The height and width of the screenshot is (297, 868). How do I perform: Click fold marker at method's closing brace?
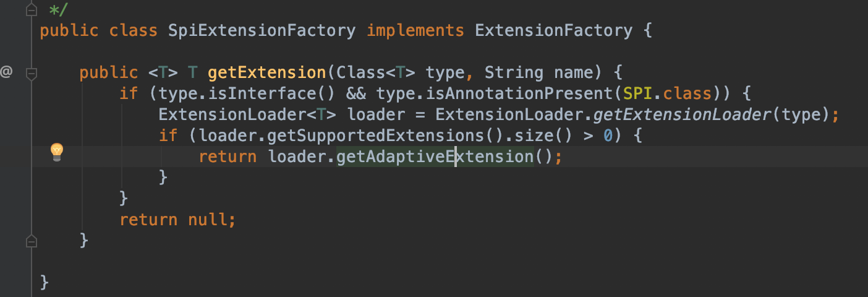click(31, 239)
